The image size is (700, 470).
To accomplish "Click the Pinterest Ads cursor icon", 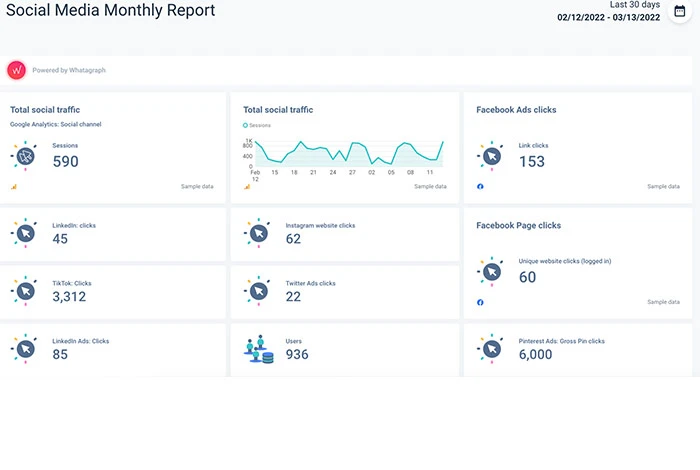I will click(x=491, y=348).
